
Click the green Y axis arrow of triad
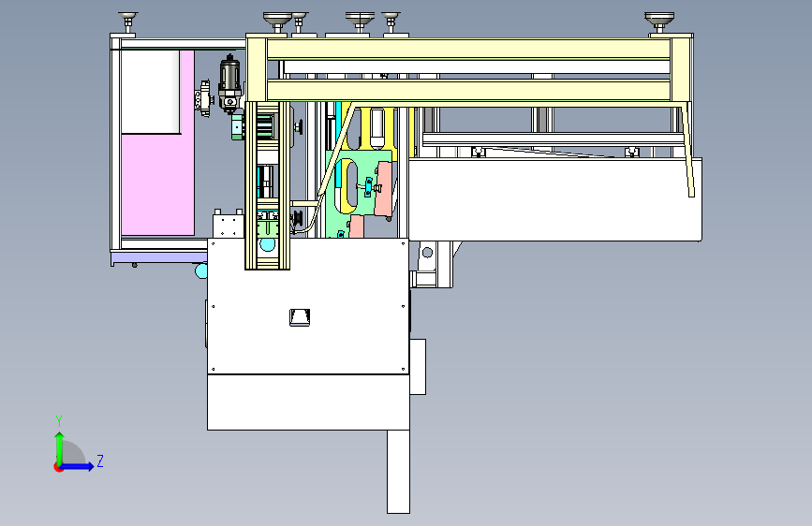pos(60,447)
